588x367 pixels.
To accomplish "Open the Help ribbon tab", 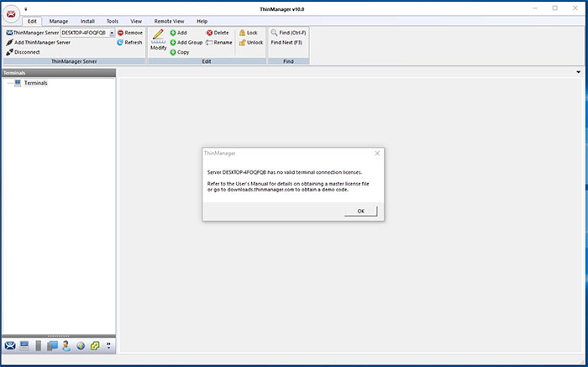I will point(202,21).
